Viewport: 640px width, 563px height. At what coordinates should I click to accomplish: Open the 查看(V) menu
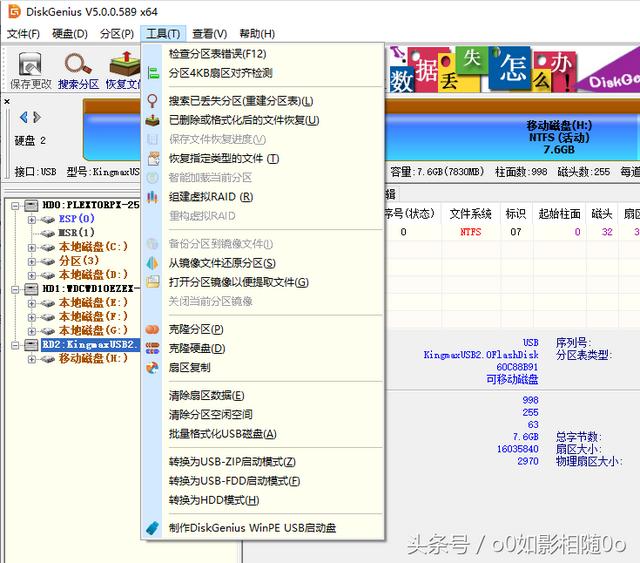pos(209,34)
